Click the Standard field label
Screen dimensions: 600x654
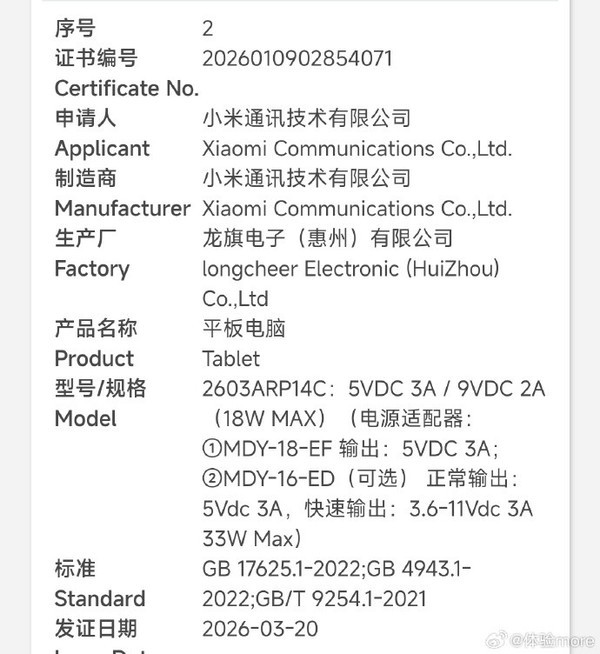click(x=100, y=598)
